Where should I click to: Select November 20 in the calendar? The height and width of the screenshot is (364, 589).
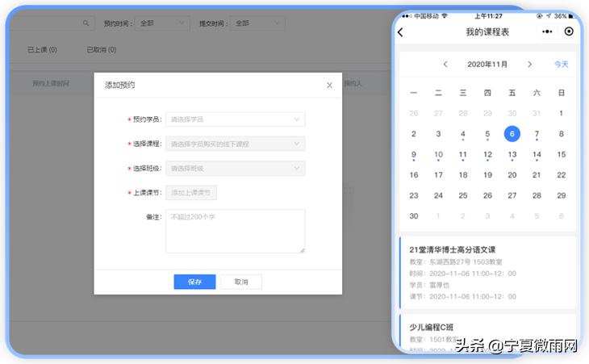512,175
